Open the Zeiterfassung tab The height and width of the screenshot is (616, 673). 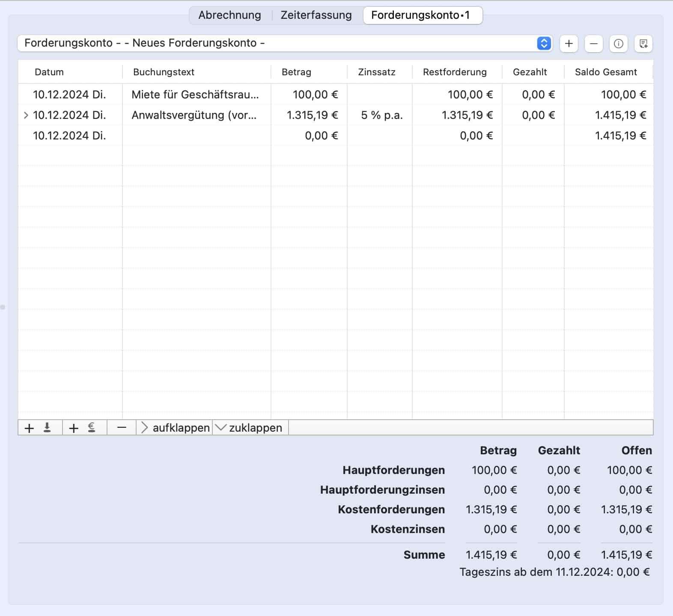coord(316,15)
